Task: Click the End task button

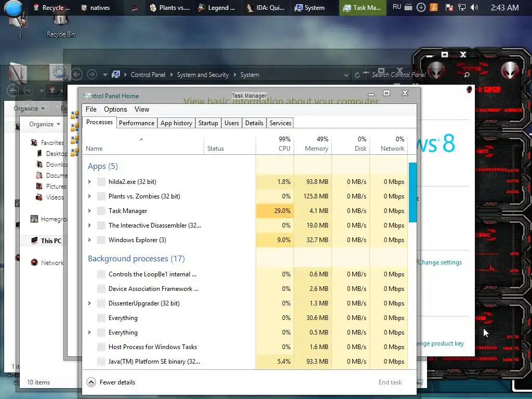Action: tap(390, 382)
